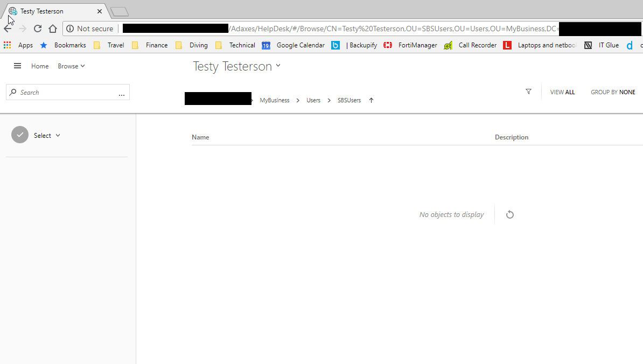
Task: Focus the Search input field
Action: (68, 92)
